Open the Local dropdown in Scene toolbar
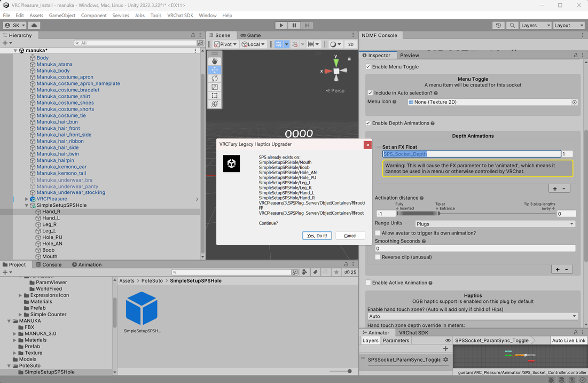This screenshot has height=383, width=588. (254, 44)
